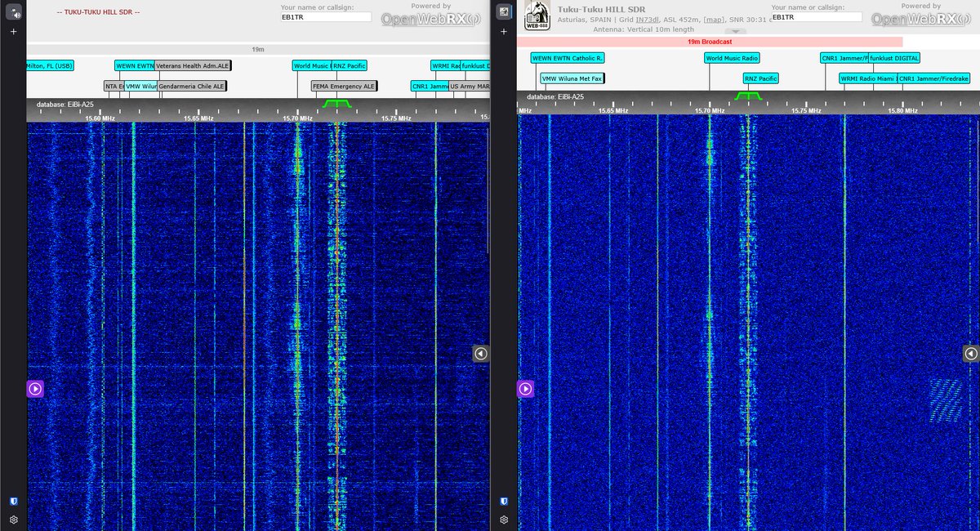This screenshot has height=531, width=980.
Task: Select the CNR1 Jammer/Firedrake bookmark
Action: tap(935, 79)
